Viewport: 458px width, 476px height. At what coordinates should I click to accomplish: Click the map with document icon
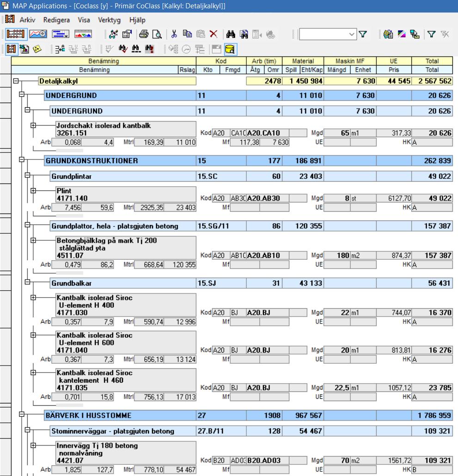[x=388, y=34]
